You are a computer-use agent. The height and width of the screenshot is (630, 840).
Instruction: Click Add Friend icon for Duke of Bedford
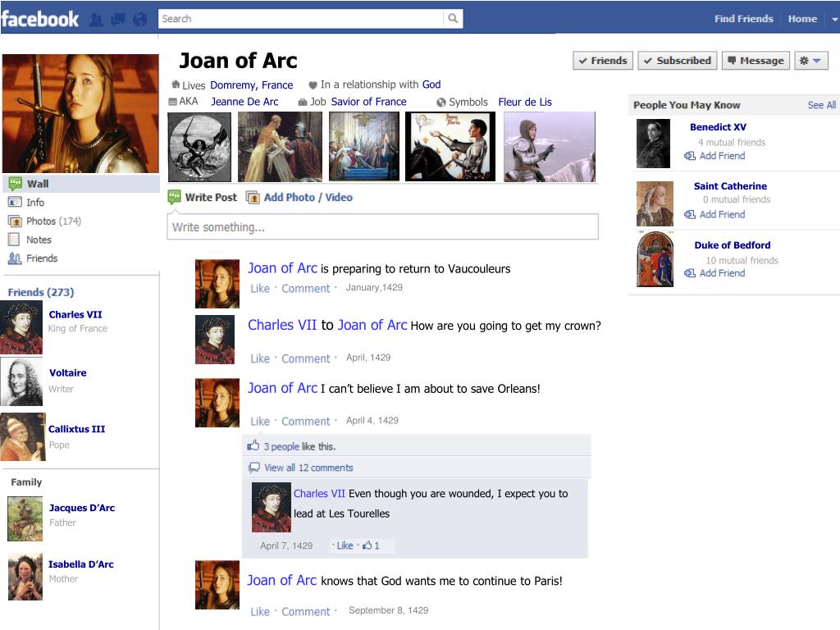pyautogui.click(x=689, y=273)
